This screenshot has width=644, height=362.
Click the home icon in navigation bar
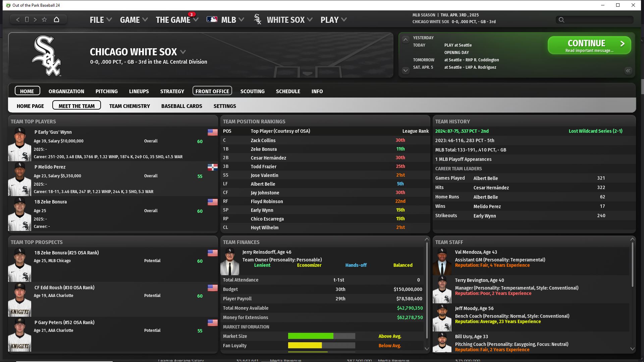point(56,19)
